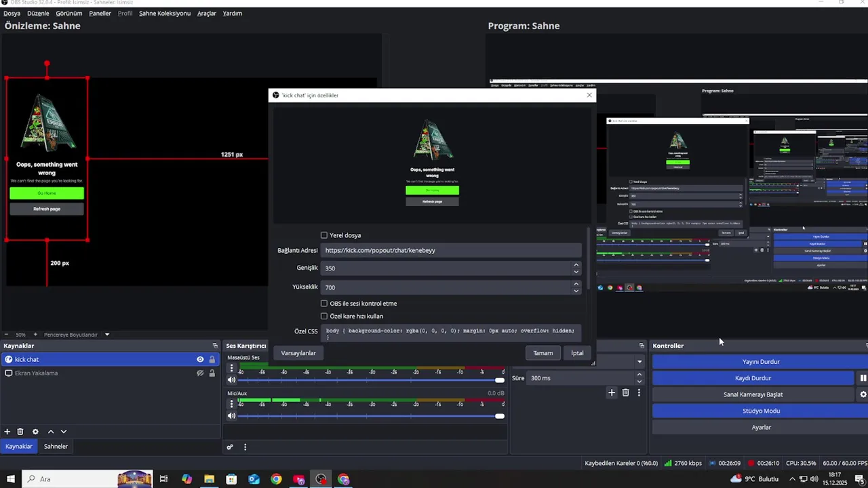The width and height of the screenshot is (868, 488).
Task: Mute Mic/Aux with speaker icon
Action: [231, 416]
